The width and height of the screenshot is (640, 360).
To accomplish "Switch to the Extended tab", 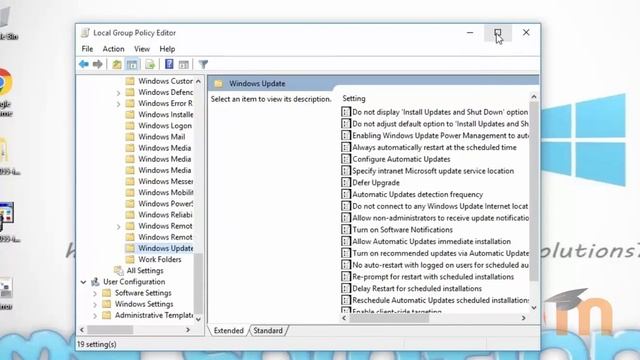I will click(x=229, y=331).
